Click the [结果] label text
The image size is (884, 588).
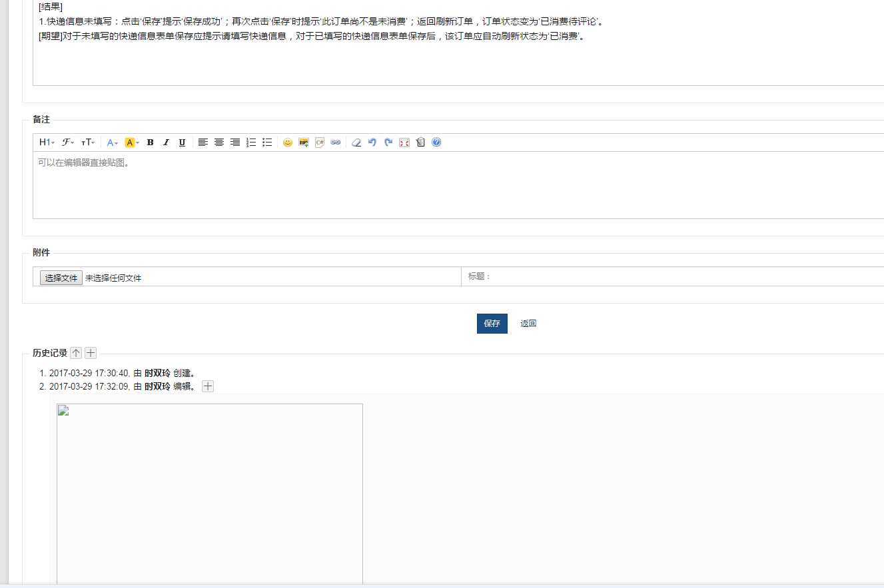click(x=51, y=7)
